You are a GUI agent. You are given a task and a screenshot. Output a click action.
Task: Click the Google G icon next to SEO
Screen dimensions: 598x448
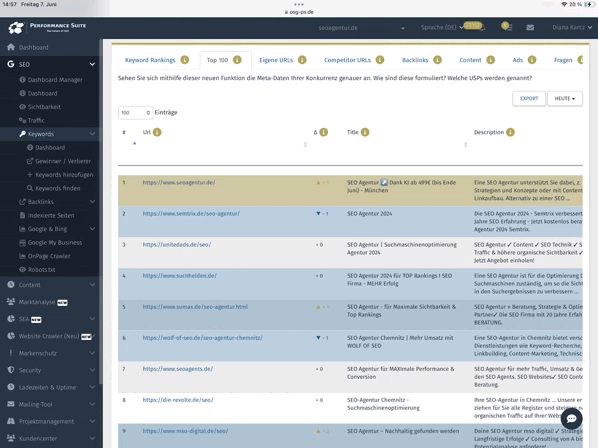click(11, 64)
